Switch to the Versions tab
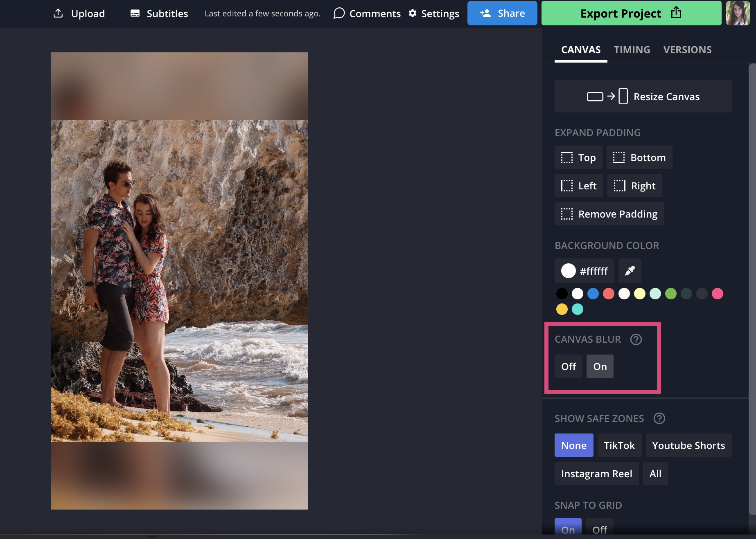The image size is (756, 539). pos(687,50)
